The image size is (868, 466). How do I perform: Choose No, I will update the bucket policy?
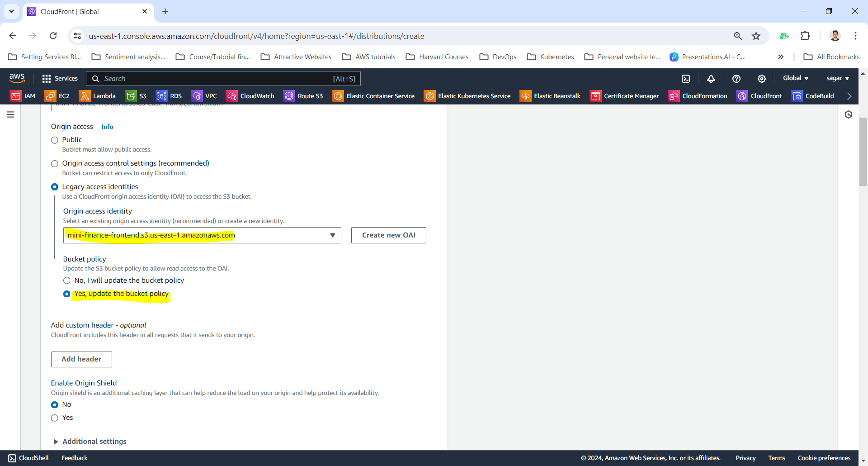(67, 281)
